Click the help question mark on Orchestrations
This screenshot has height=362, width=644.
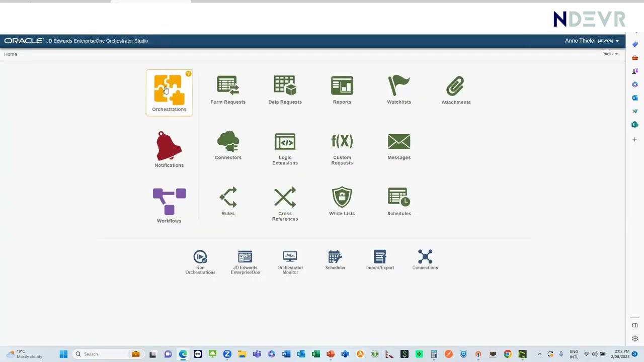click(188, 74)
